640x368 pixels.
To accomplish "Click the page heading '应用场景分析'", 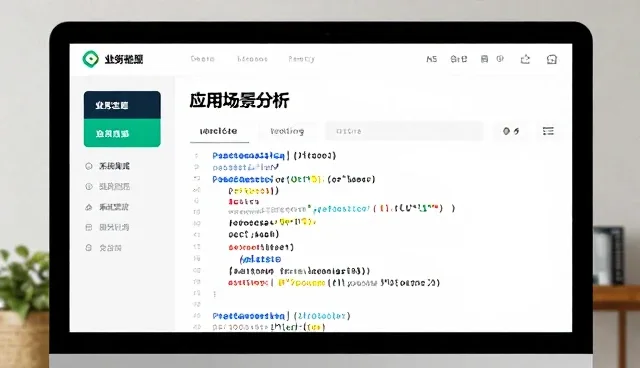I will coord(239,100).
